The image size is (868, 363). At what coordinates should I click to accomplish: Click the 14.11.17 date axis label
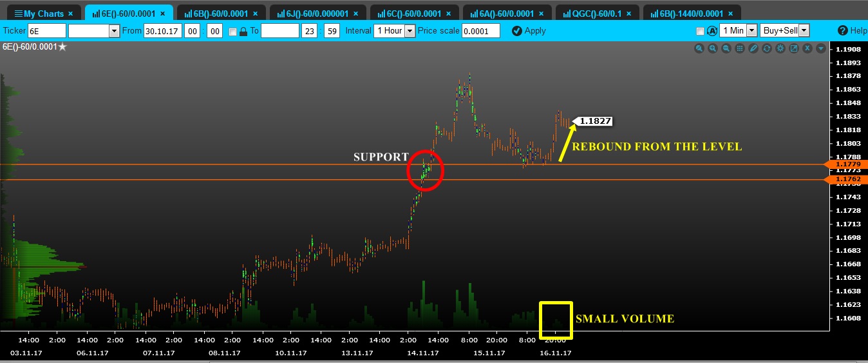click(x=423, y=353)
